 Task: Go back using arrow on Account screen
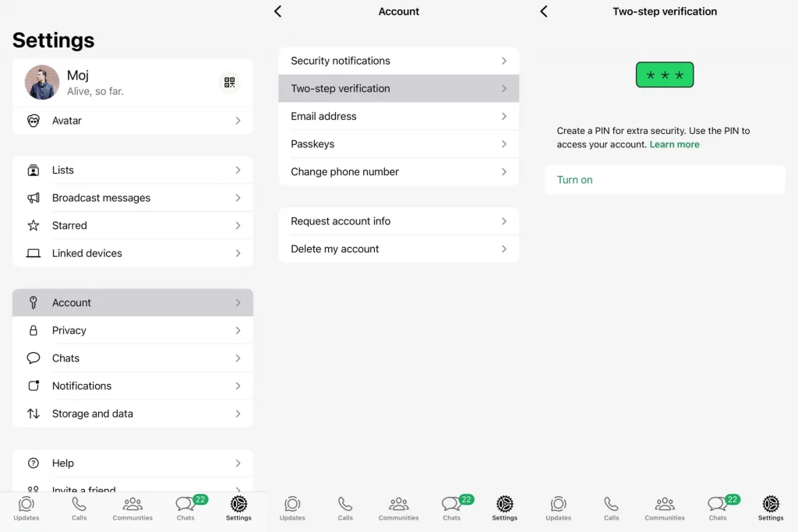coord(278,12)
